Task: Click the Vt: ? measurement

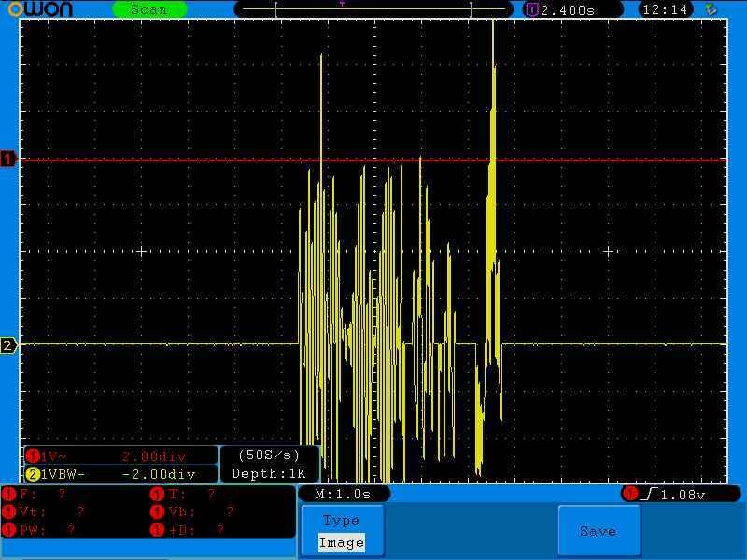Action: tap(44, 511)
